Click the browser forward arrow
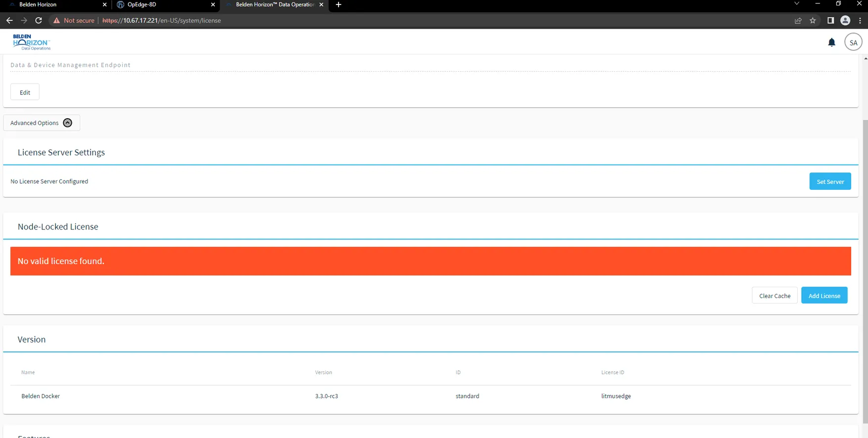Screen dimensions: 868x438 [24, 20]
